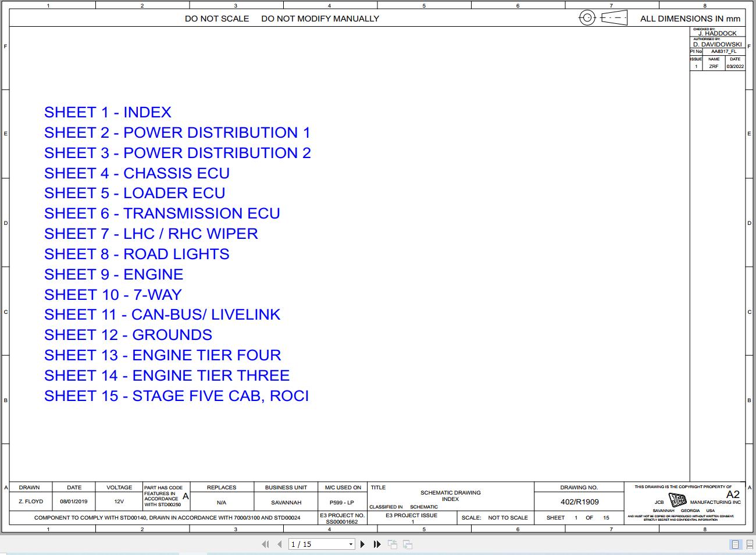The image size is (756, 555).
Task: Open SHEET 12 - GROUNDS
Action: pos(128,335)
